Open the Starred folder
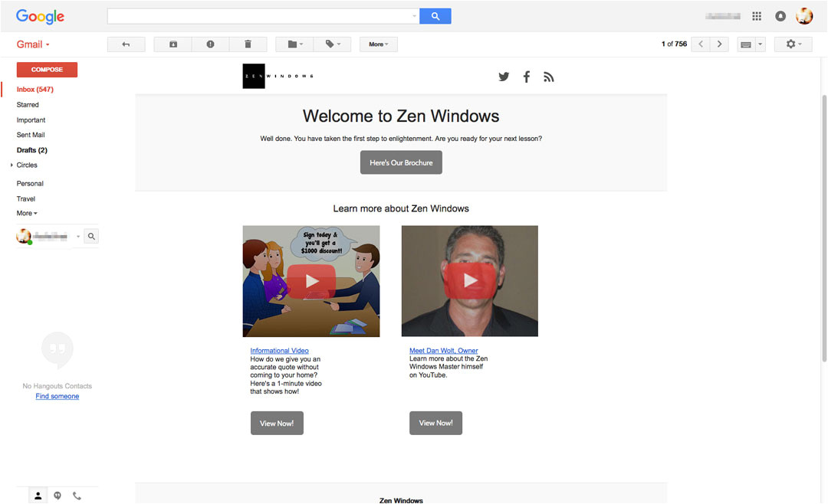The image size is (828, 504). (28, 105)
